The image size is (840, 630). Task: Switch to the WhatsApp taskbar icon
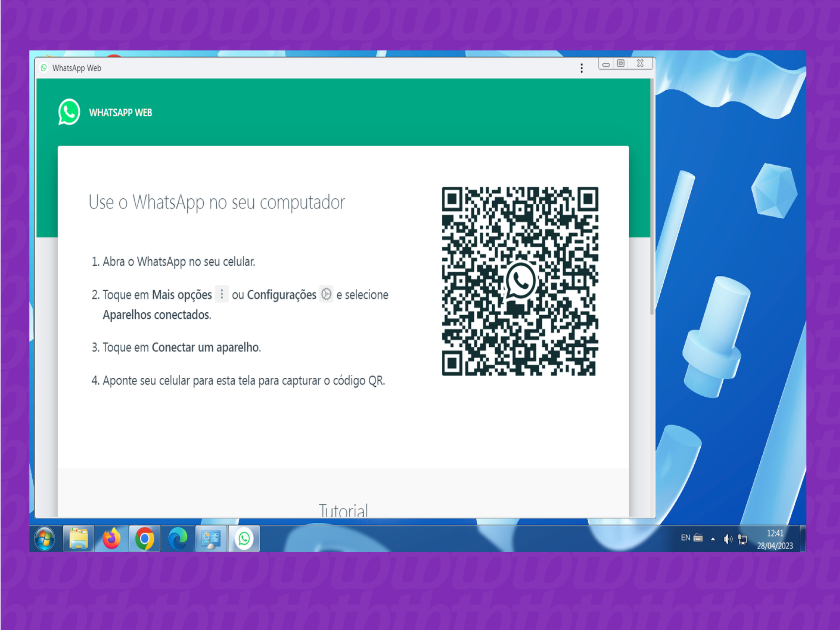[x=244, y=539]
